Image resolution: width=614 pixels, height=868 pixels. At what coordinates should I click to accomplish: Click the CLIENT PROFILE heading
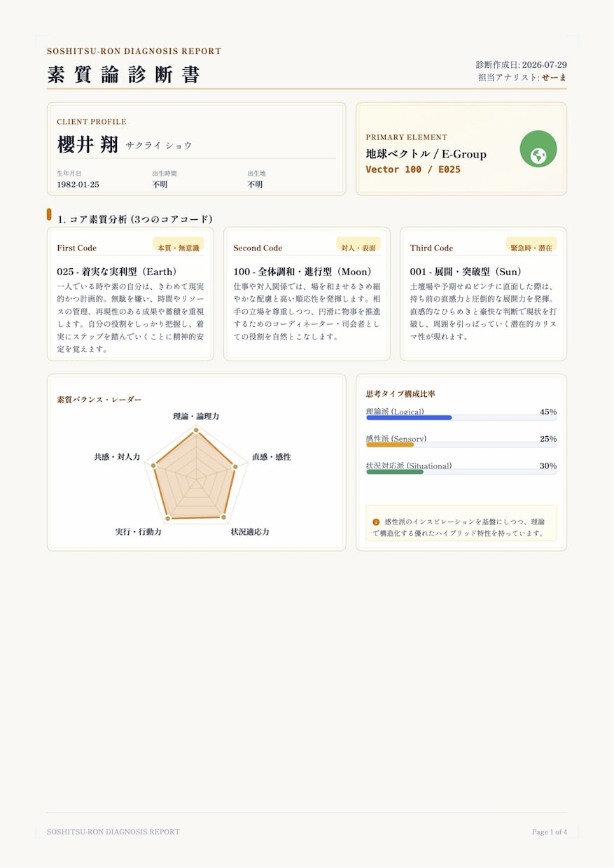92,122
